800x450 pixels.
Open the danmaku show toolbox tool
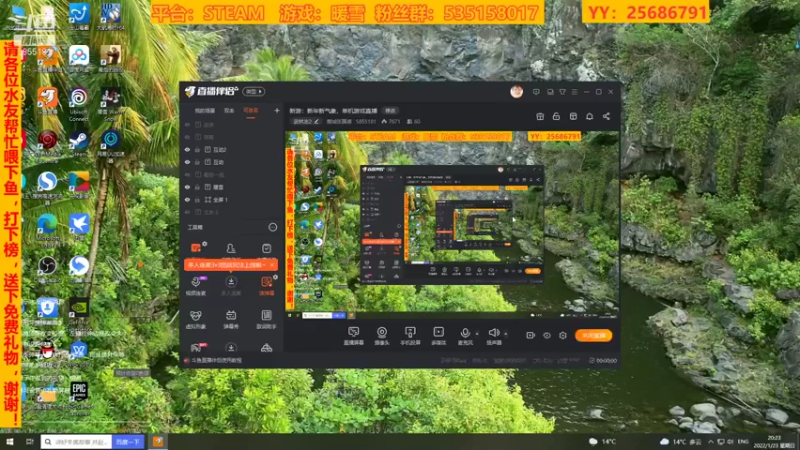231,319
